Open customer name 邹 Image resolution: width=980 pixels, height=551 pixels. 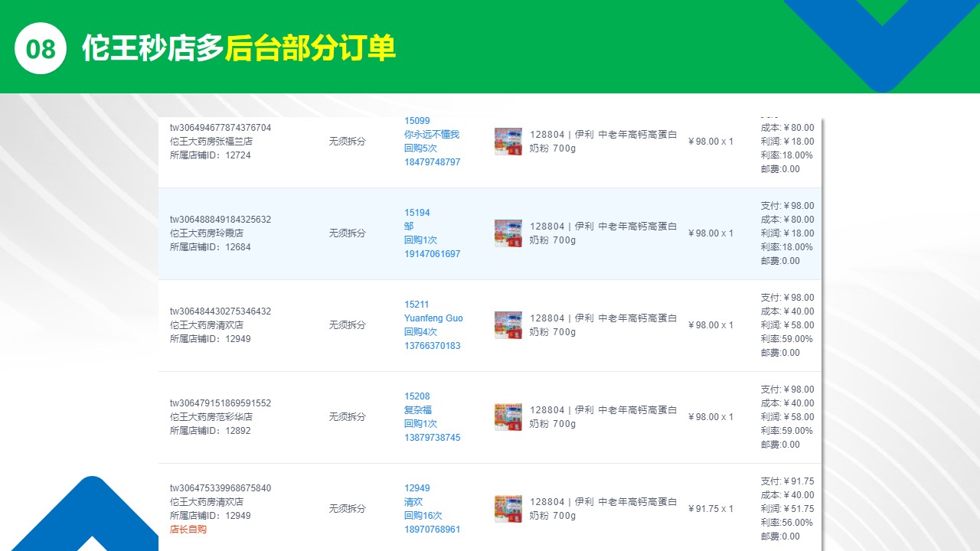(x=409, y=227)
